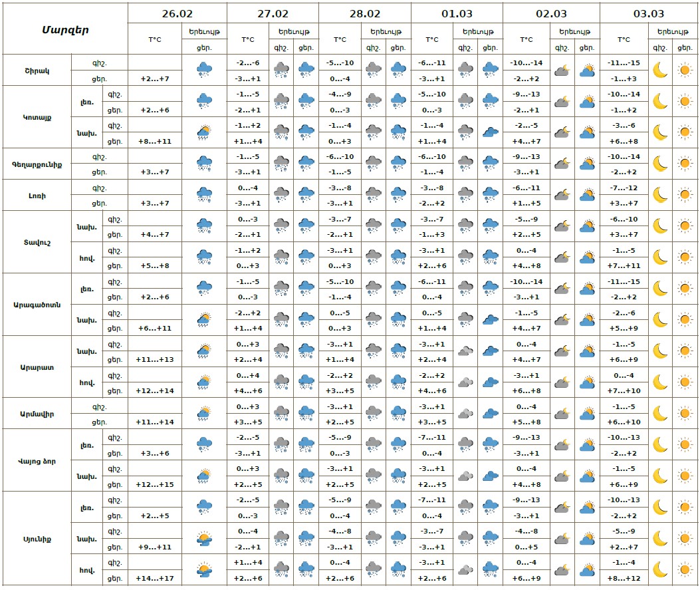
Task: Select the sun icon in Սյունիք հով. row, 03.03
Action: point(684,569)
